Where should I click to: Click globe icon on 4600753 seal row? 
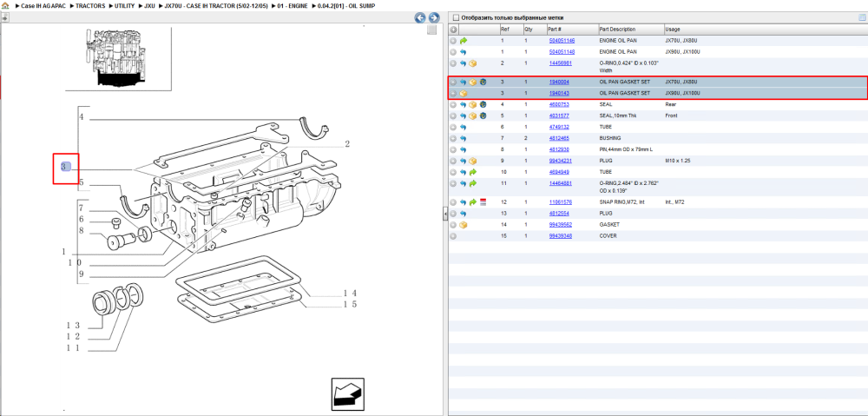tap(483, 105)
